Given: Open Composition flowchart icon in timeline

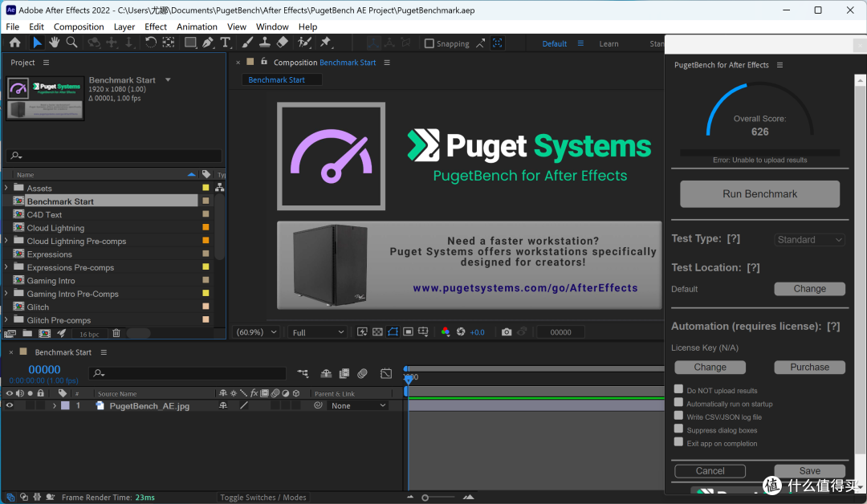Looking at the screenshot, I should point(303,373).
